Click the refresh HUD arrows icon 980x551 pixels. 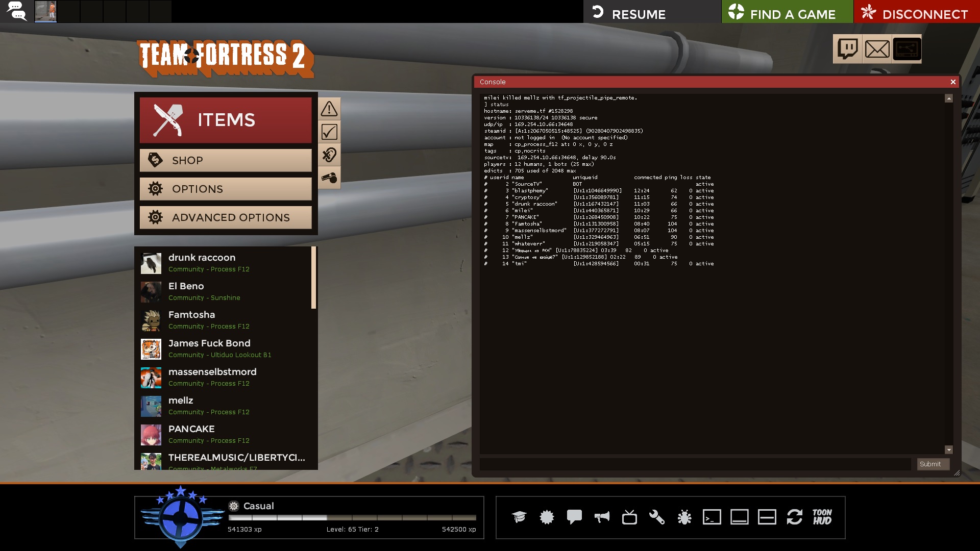794,517
